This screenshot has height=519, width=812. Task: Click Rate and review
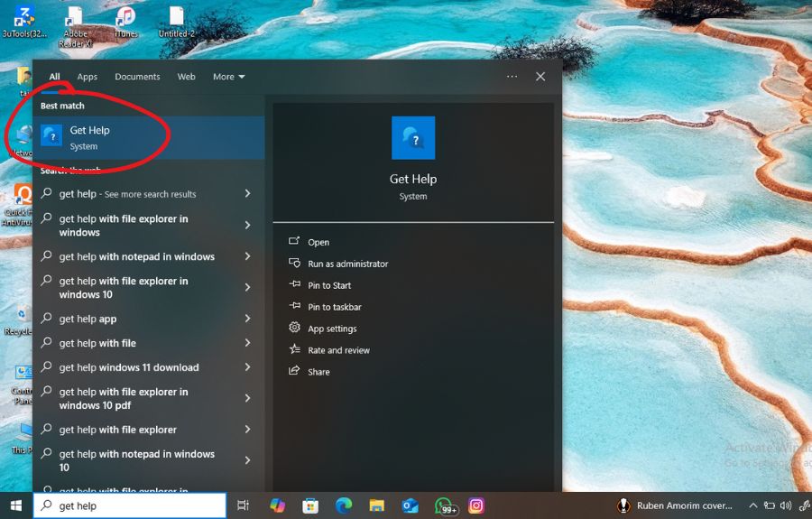click(x=338, y=350)
